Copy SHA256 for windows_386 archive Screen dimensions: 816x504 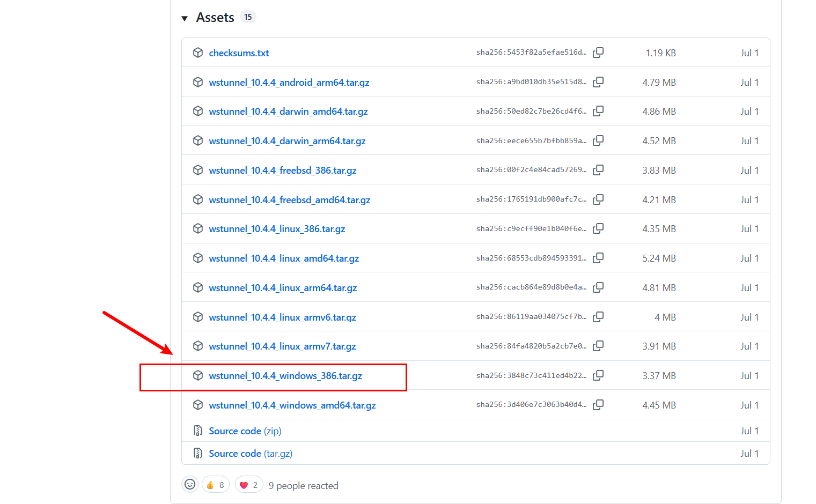(x=598, y=375)
